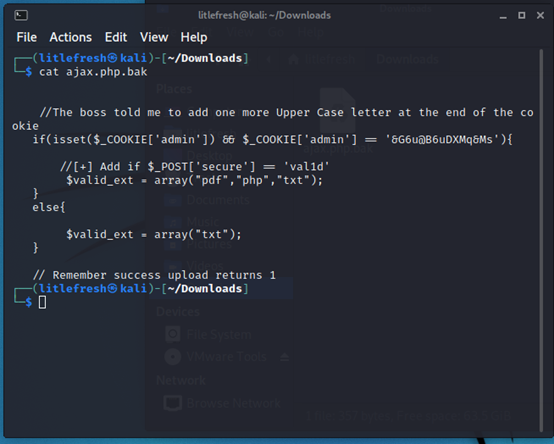Click the 'val1d' value in the comment
This screenshot has height=444, width=554.
(306, 166)
